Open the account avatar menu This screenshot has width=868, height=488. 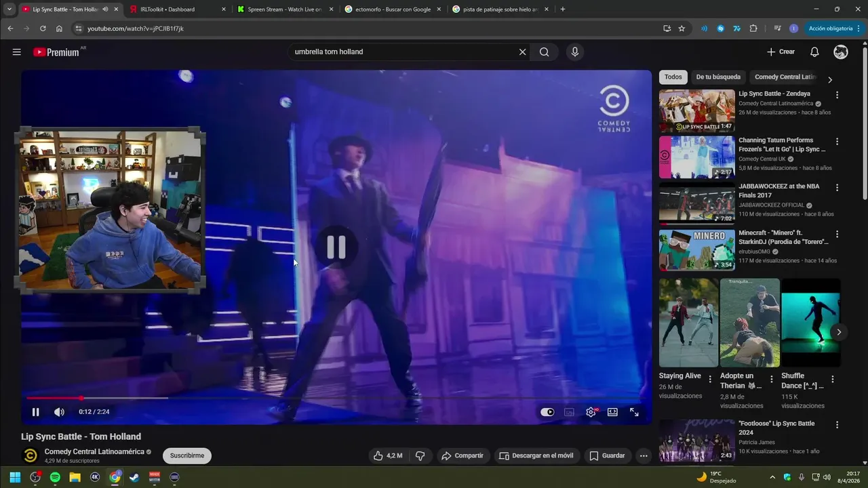[841, 52]
